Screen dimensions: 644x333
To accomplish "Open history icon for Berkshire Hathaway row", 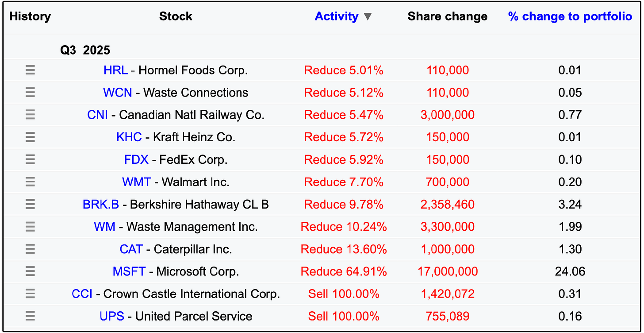I will click(30, 204).
